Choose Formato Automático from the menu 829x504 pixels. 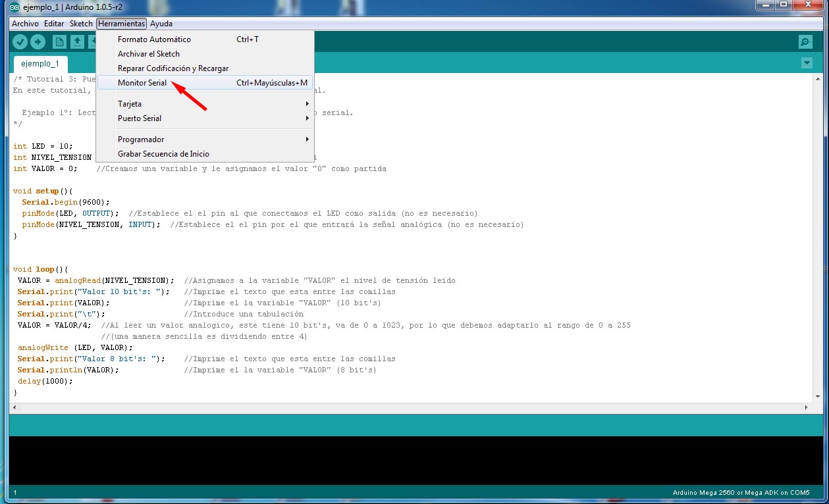pyautogui.click(x=205, y=39)
